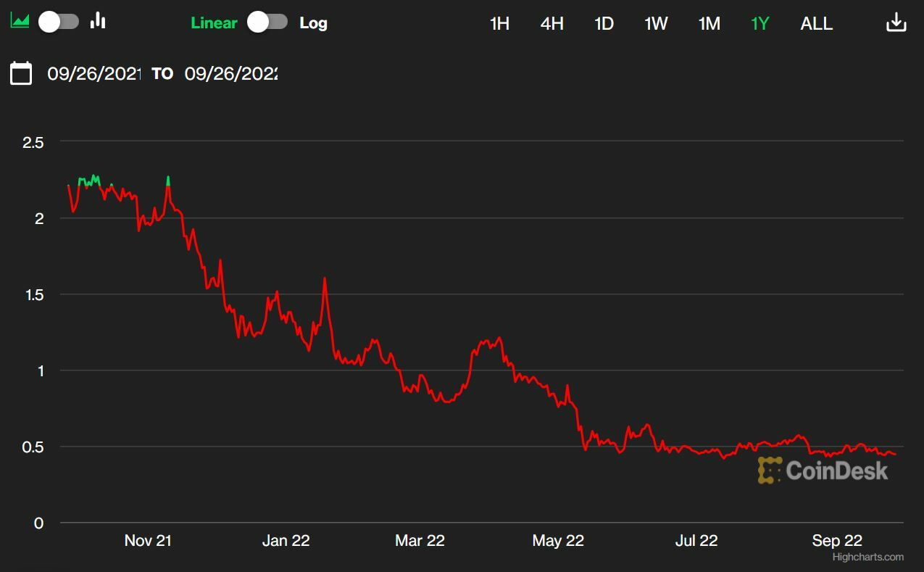Switch to the 4H time range
This screenshot has width=924, height=572.
pos(552,24)
